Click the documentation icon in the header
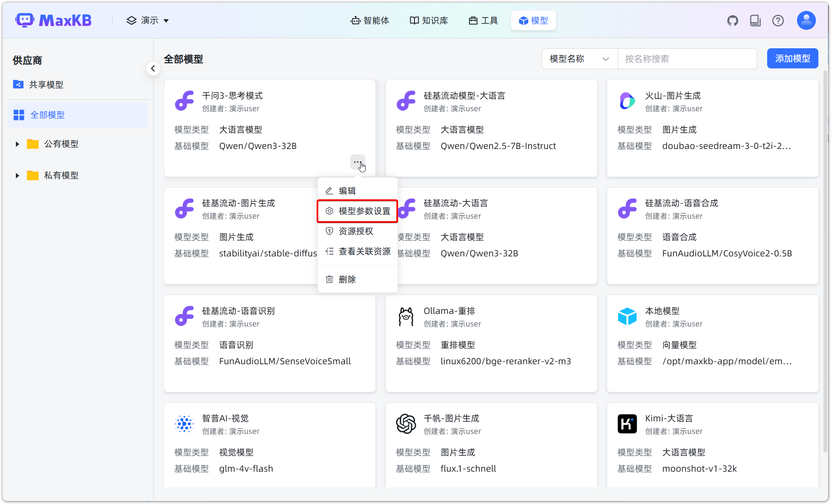 (755, 20)
